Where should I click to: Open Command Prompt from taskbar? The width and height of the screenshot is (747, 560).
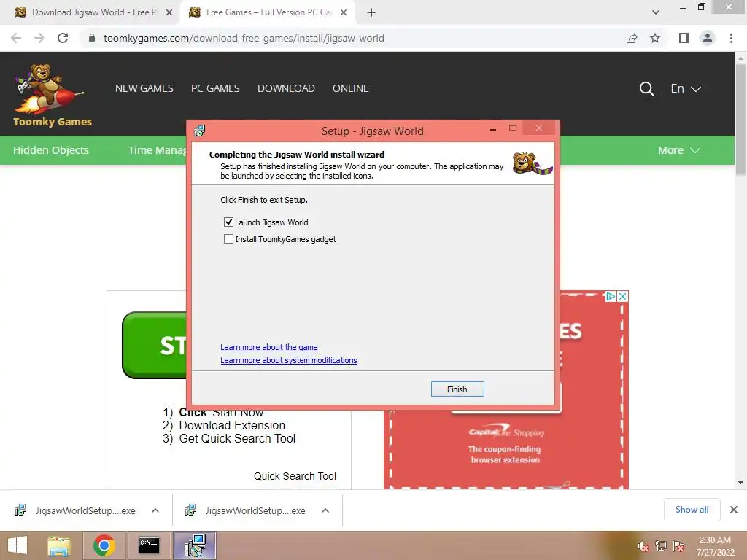point(149,545)
